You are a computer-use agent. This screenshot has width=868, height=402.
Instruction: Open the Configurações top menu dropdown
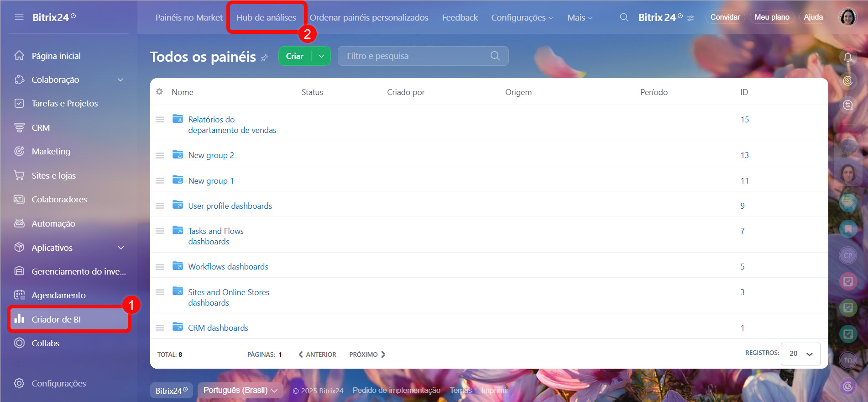(522, 17)
